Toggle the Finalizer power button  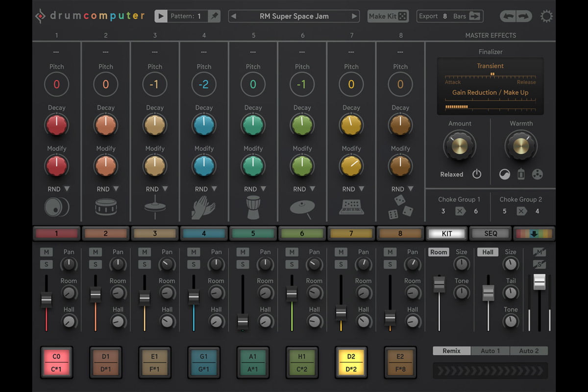point(477,174)
